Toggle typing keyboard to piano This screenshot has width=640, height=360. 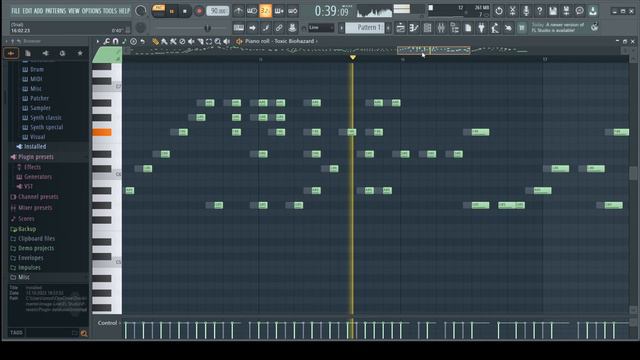point(239,28)
